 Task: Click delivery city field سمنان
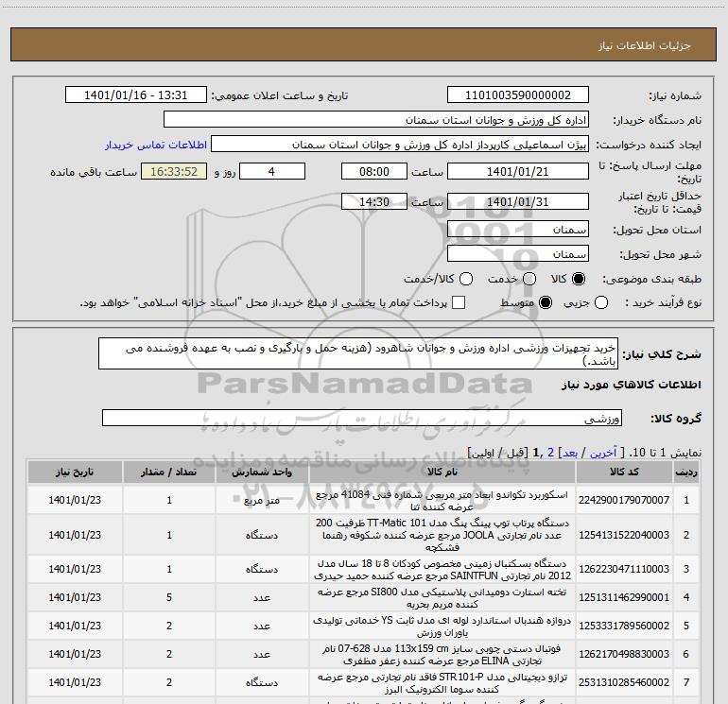click(518, 253)
